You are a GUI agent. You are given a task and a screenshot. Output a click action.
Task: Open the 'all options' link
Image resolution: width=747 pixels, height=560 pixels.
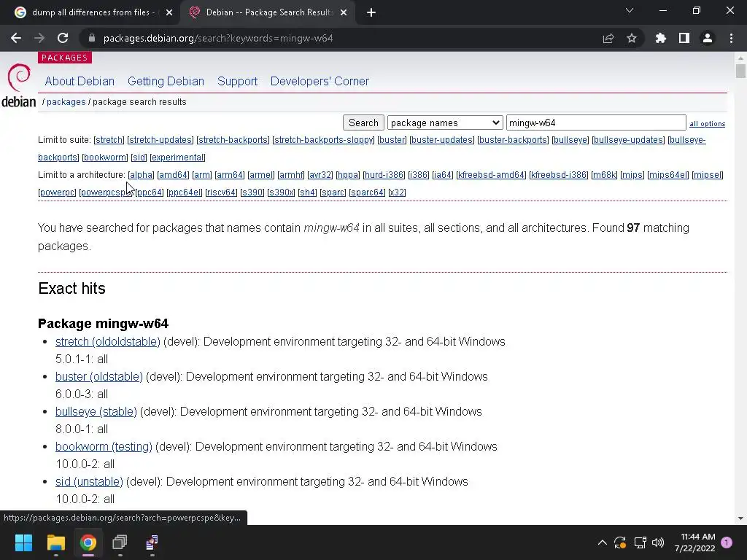click(707, 124)
